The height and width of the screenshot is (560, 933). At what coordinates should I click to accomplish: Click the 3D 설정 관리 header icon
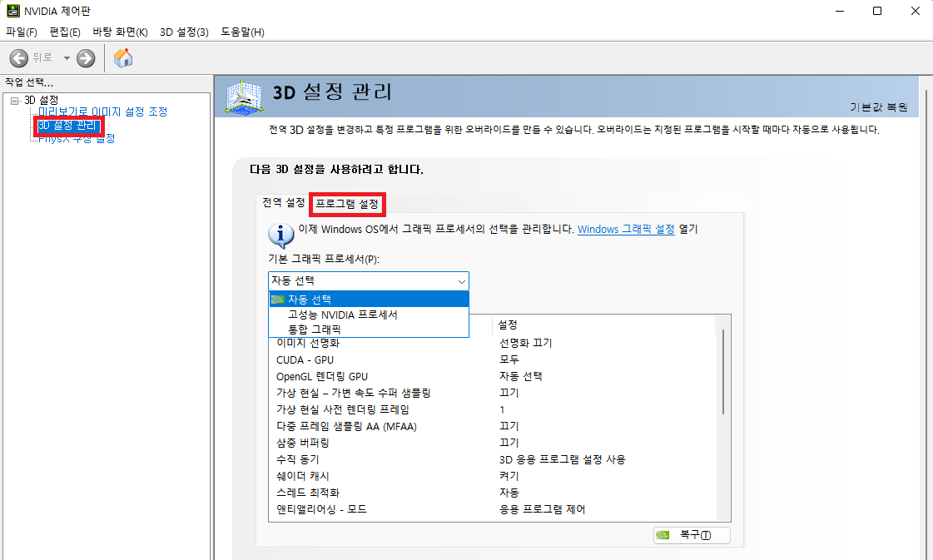244,96
